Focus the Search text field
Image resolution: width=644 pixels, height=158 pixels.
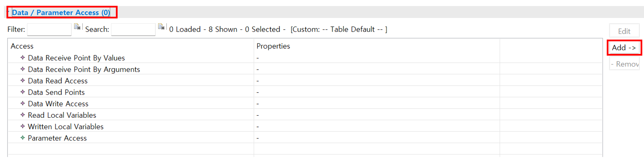point(133,30)
